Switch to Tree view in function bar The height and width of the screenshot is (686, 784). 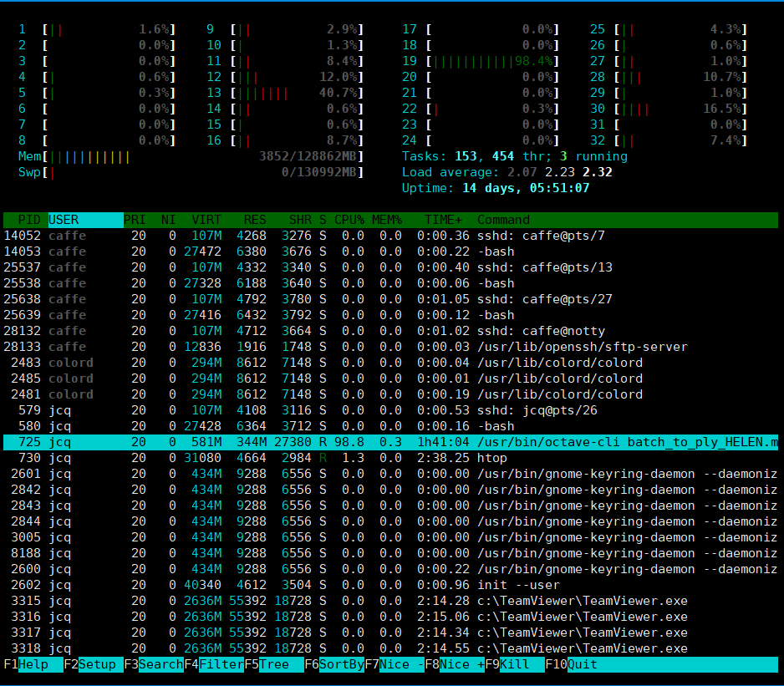282,664
